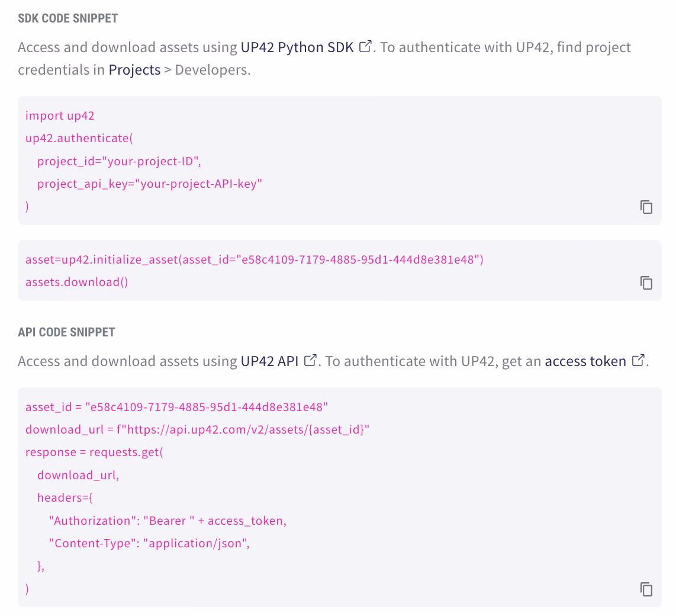This screenshot has height=616, width=676.
Task: Go to the Projects link
Action: pos(134,70)
